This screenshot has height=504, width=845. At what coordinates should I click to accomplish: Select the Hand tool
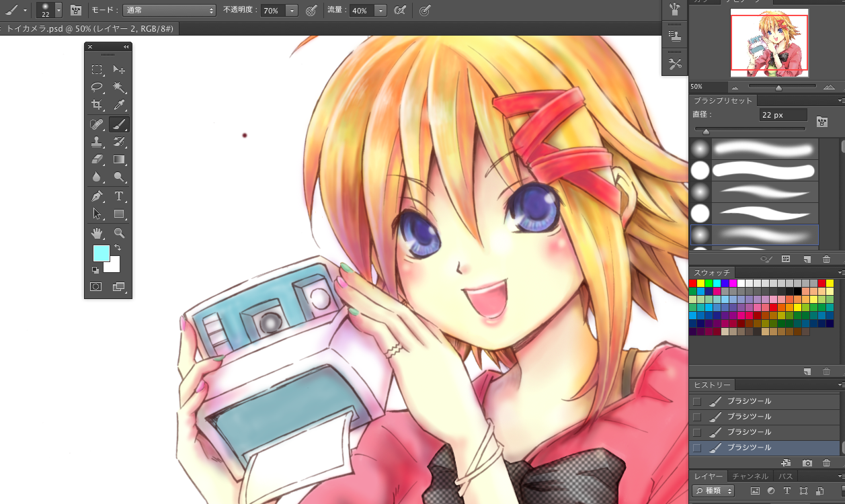97,233
